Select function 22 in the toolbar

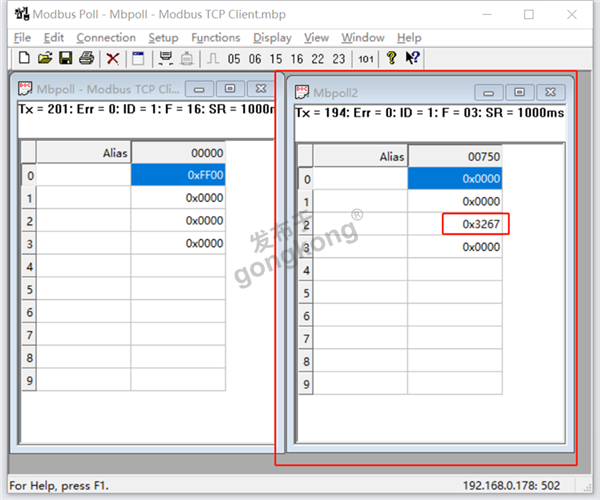318,59
